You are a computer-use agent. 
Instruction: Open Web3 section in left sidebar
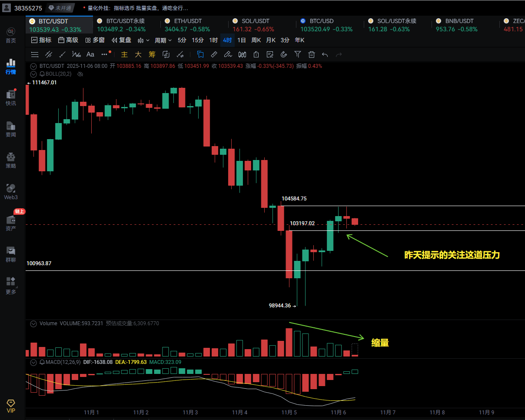11,192
